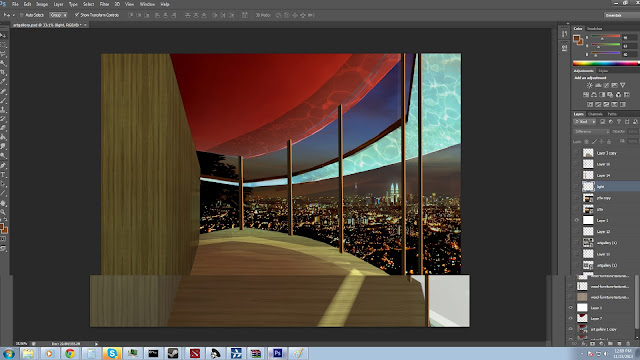
Task: Pick a color from the spectrum bar
Action: pyautogui.click(x=605, y=63)
